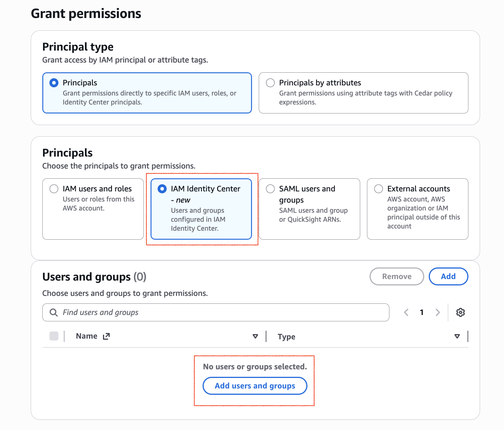Go to next page chevron

(437, 312)
